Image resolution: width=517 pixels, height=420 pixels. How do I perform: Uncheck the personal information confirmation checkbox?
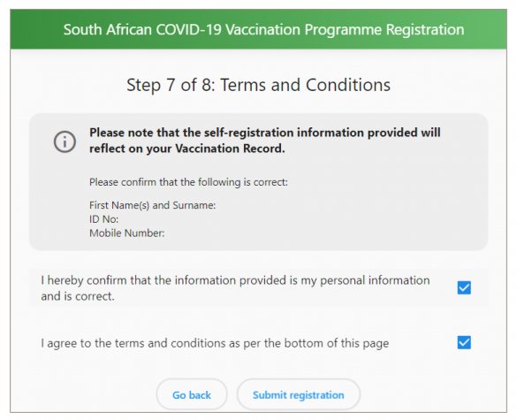click(x=464, y=287)
